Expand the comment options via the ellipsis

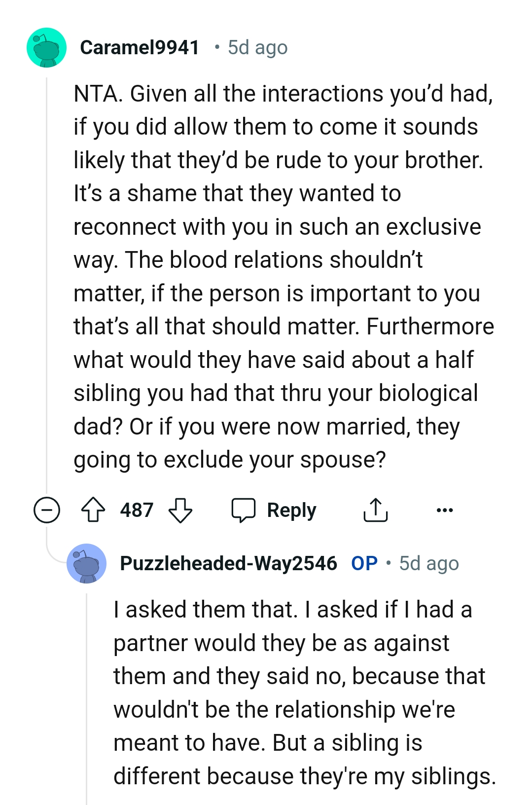coord(444,510)
